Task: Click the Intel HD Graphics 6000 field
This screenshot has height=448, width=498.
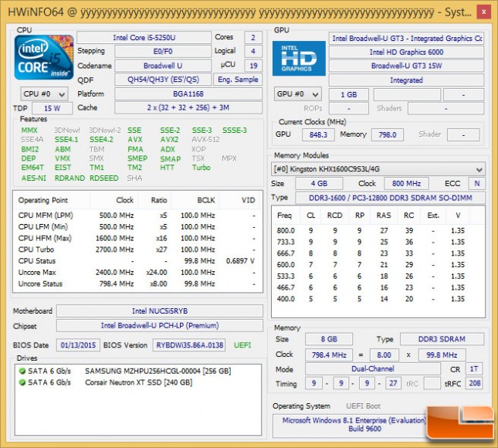Action: 407,52
